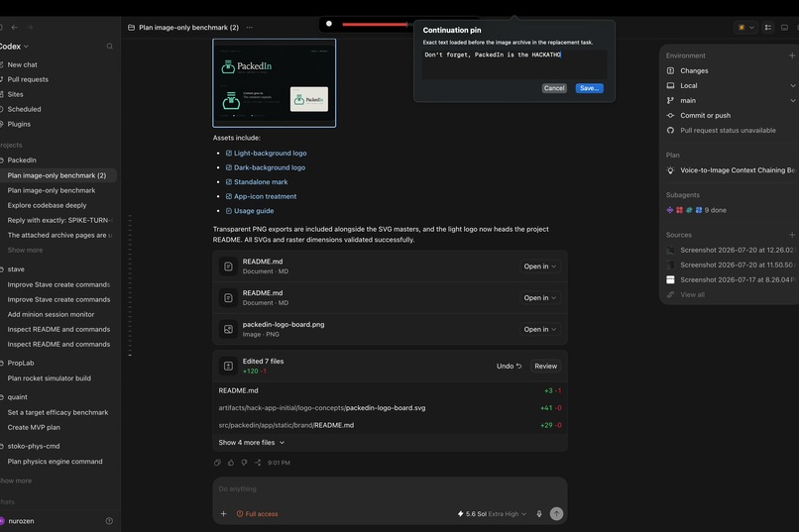
Task: Expand Show more under PackedIn chats
Action: click(25, 250)
